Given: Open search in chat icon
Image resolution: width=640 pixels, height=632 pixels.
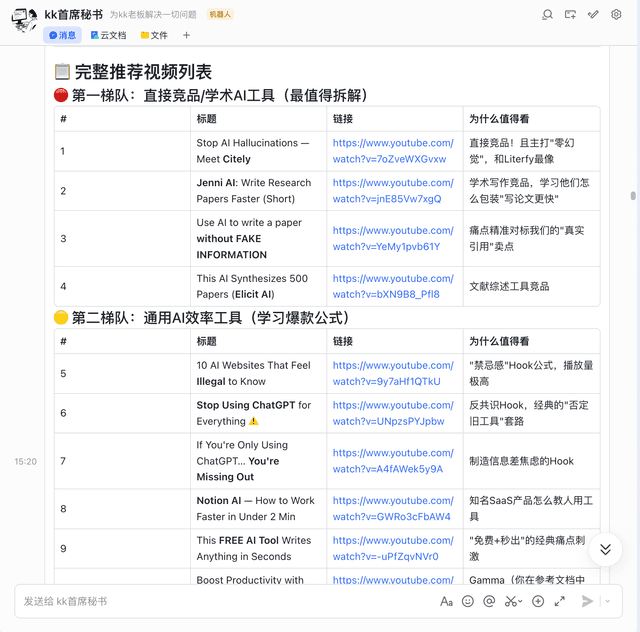Looking at the screenshot, I should (547, 15).
